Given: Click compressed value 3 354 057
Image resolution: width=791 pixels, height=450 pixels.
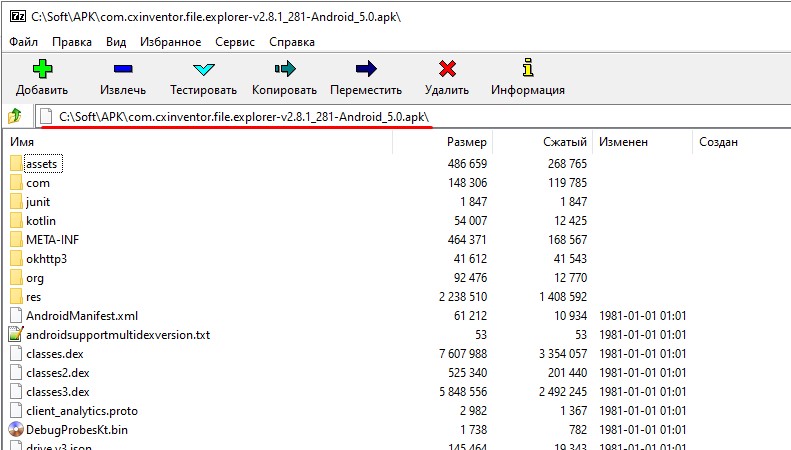Looking at the screenshot, I should tap(563, 354).
